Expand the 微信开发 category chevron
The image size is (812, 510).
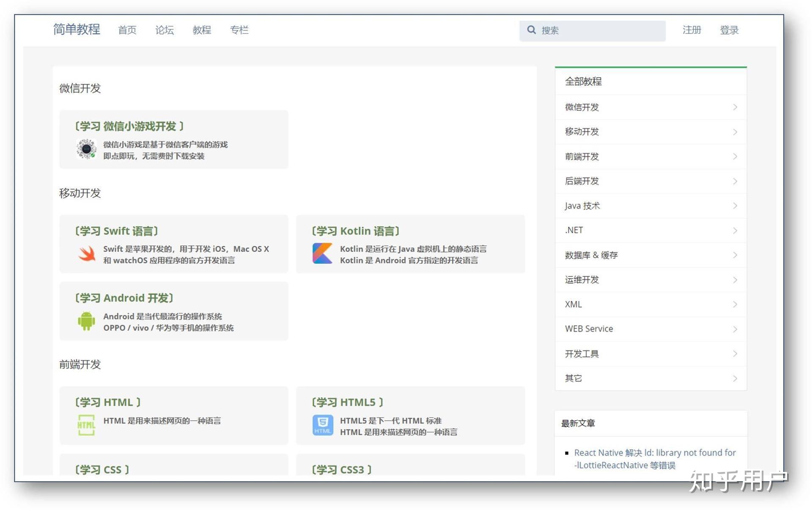735,107
